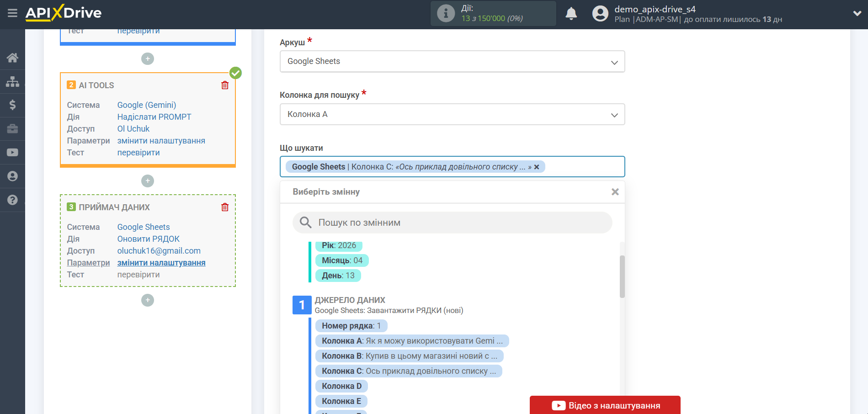Remove the Колонка C tag from field
This screenshot has width=868, height=414.
537,167
